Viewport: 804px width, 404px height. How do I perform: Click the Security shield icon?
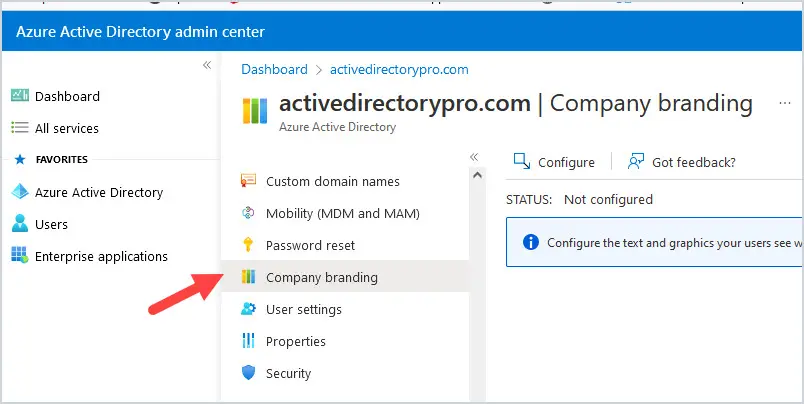point(248,373)
